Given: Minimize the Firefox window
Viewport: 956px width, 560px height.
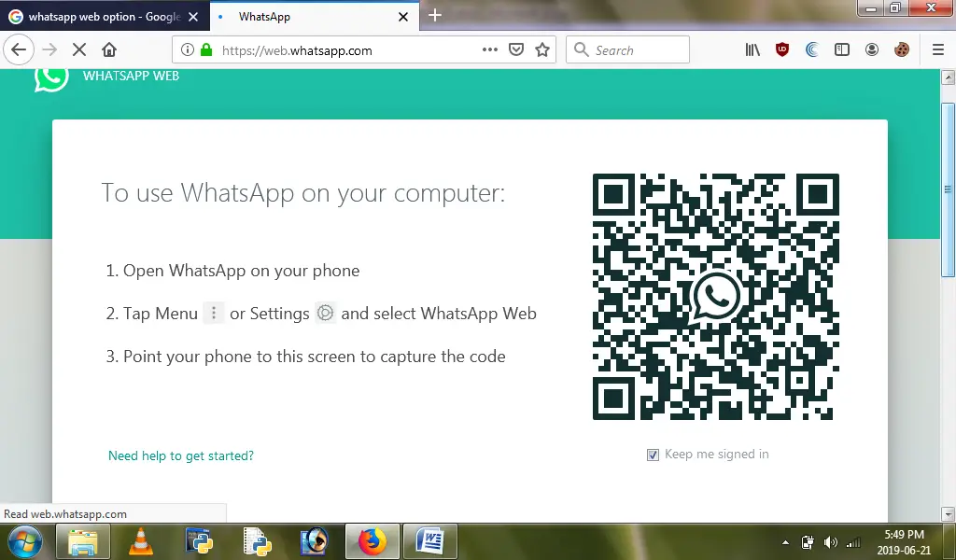Looking at the screenshot, I should (871, 7).
